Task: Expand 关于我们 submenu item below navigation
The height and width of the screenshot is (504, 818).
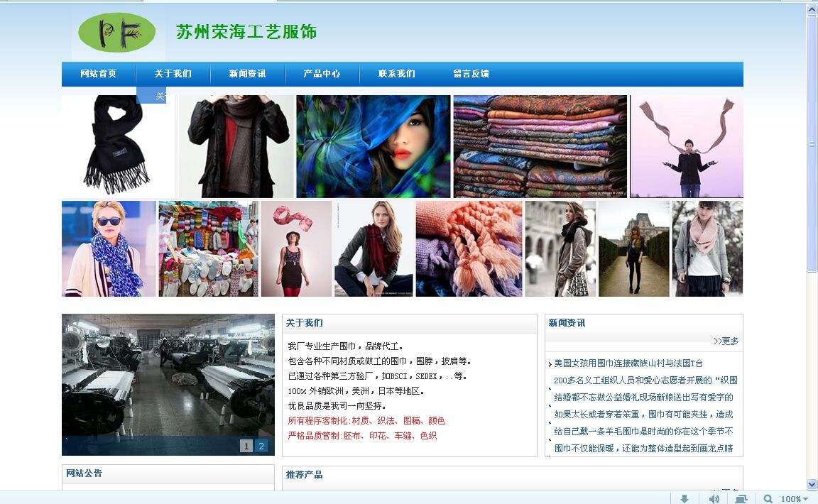Action: (151, 96)
